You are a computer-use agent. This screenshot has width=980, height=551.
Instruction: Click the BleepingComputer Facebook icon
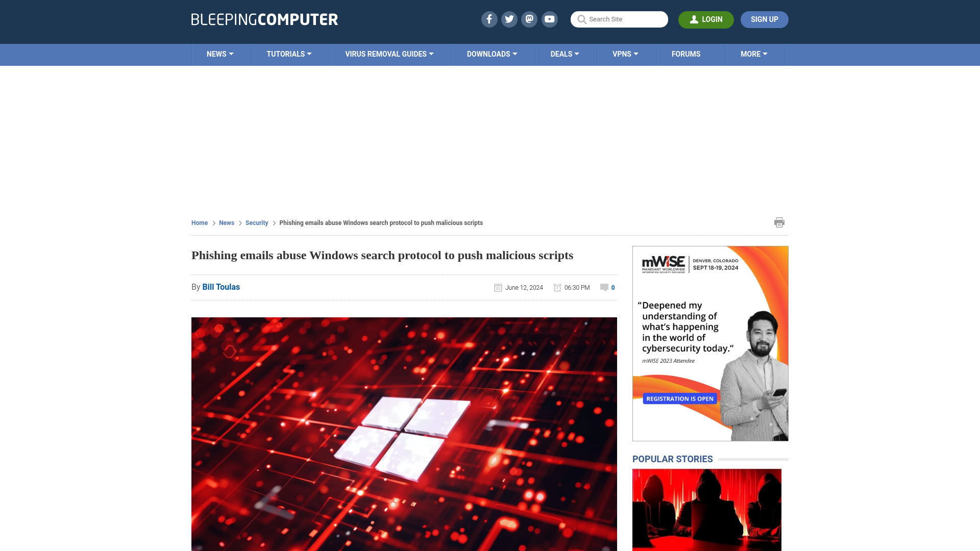489,19
